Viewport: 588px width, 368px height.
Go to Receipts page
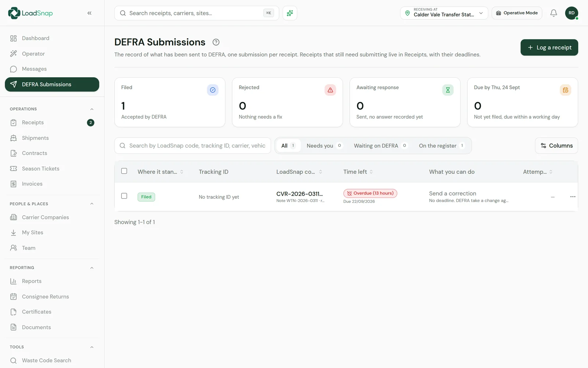52,123
